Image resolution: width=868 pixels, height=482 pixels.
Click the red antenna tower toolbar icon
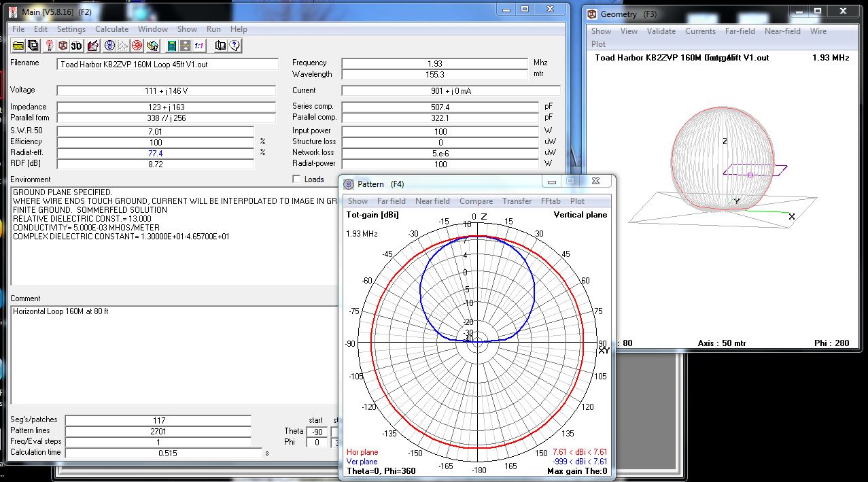(x=50, y=46)
